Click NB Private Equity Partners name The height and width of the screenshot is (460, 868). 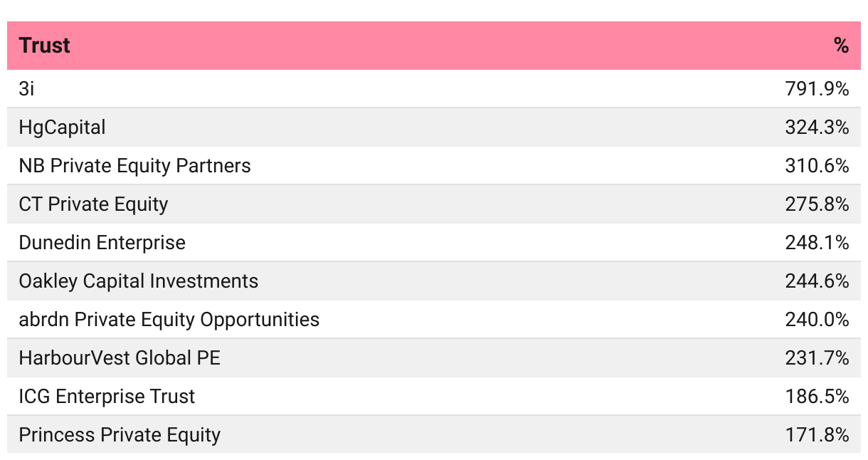(134, 166)
